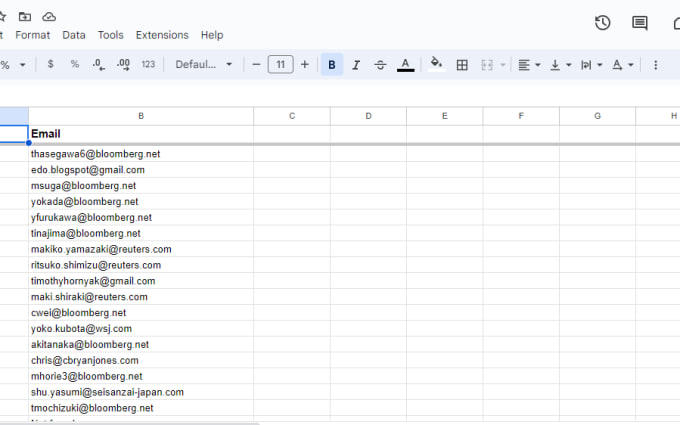This screenshot has width=680, height=425.
Task: Select cell maki.shiraki@reuters.com
Action: (141, 297)
